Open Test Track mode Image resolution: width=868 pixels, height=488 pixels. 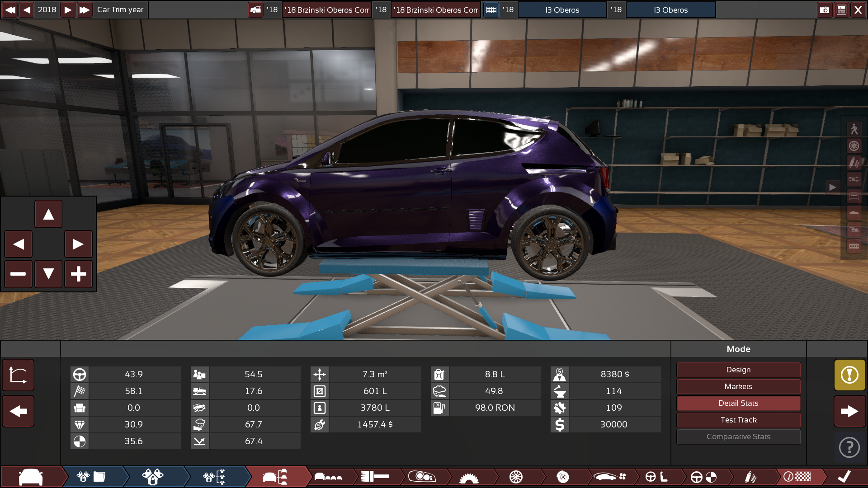point(739,420)
